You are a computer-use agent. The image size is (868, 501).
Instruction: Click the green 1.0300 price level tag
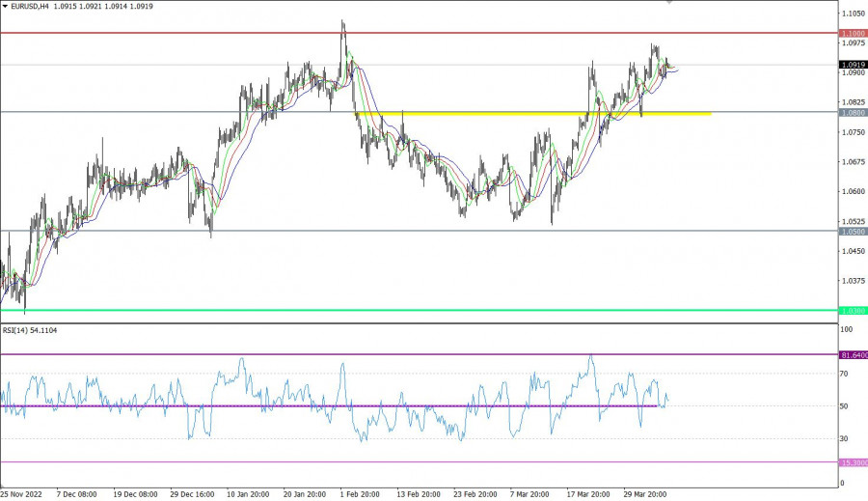(x=853, y=311)
